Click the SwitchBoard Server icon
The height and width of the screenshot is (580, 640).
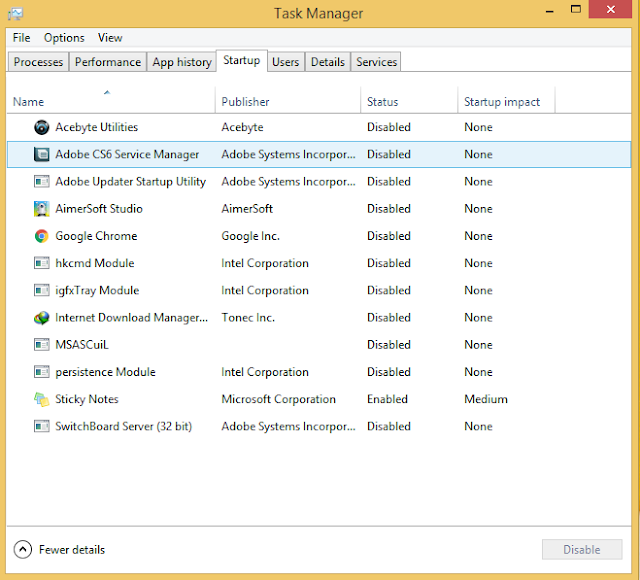(x=41, y=426)
